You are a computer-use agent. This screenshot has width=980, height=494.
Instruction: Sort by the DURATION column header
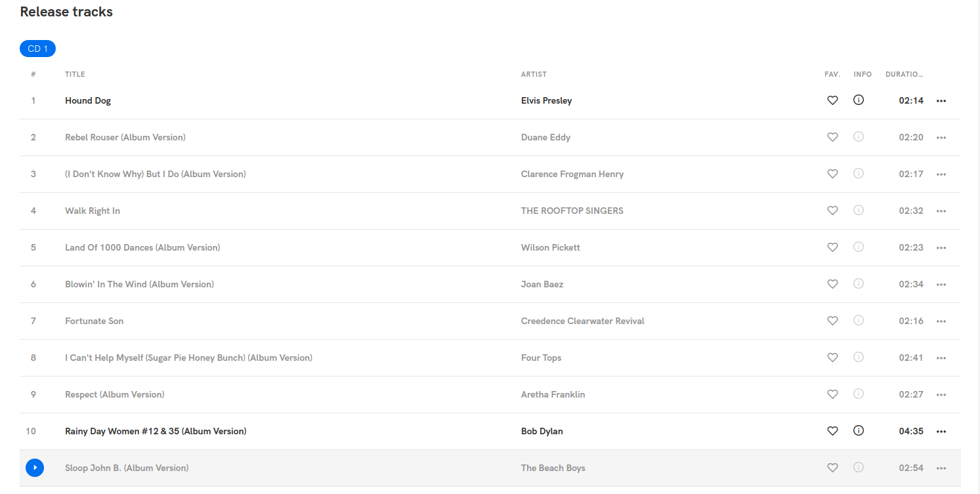[x=905, y=74]
